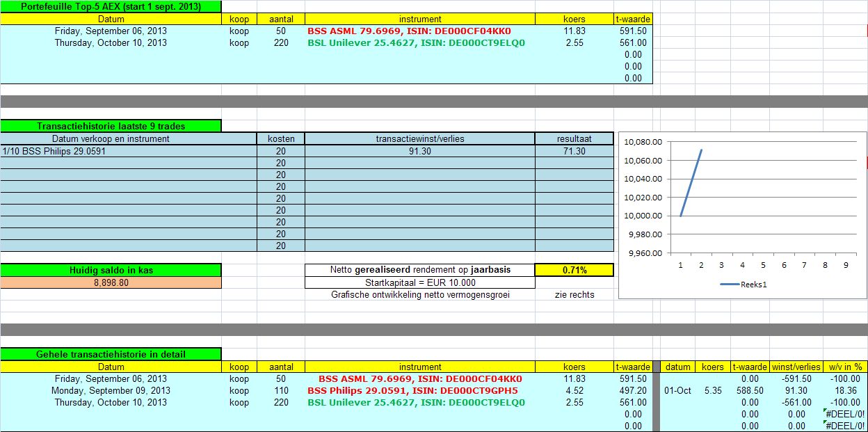The image size is (868, 432).
Task: Click the transactiewinst/verlies column header
Action: [x=419, y=138]
